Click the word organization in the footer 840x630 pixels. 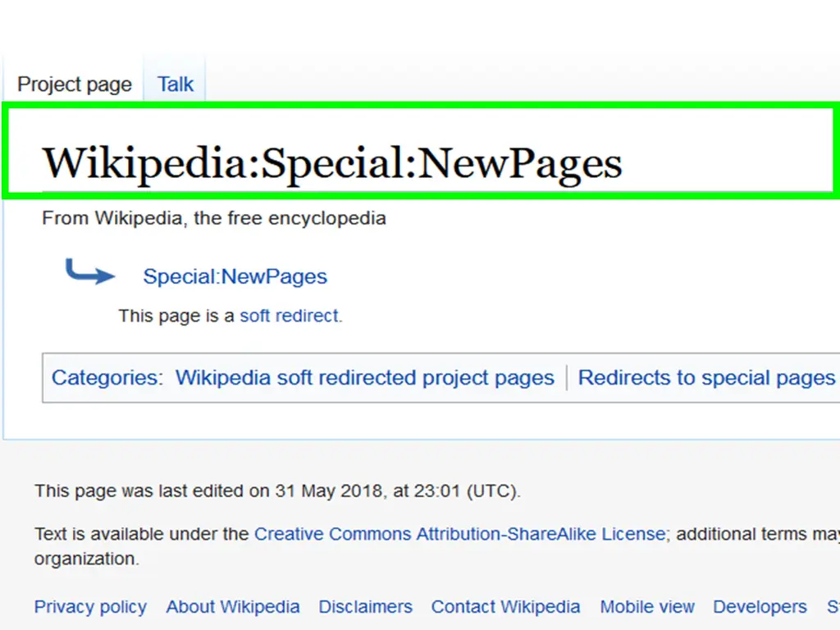86,559
